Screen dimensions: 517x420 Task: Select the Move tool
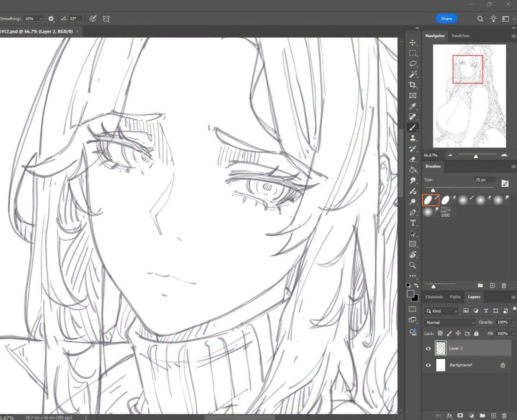pyautogui.click(x=413, y=43)
